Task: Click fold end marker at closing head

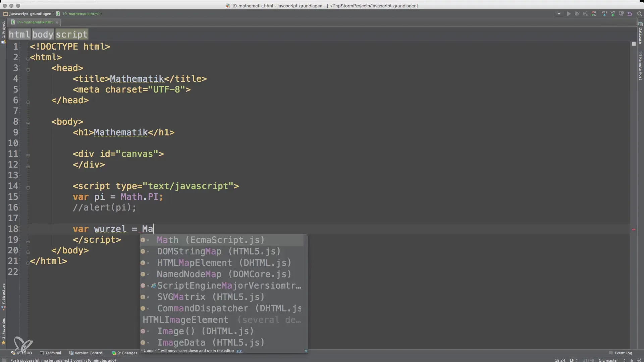Action: click(x=28, y=102)
